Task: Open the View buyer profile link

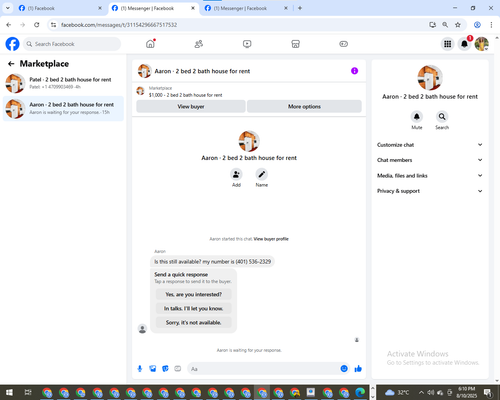Action: coord(271,239)
